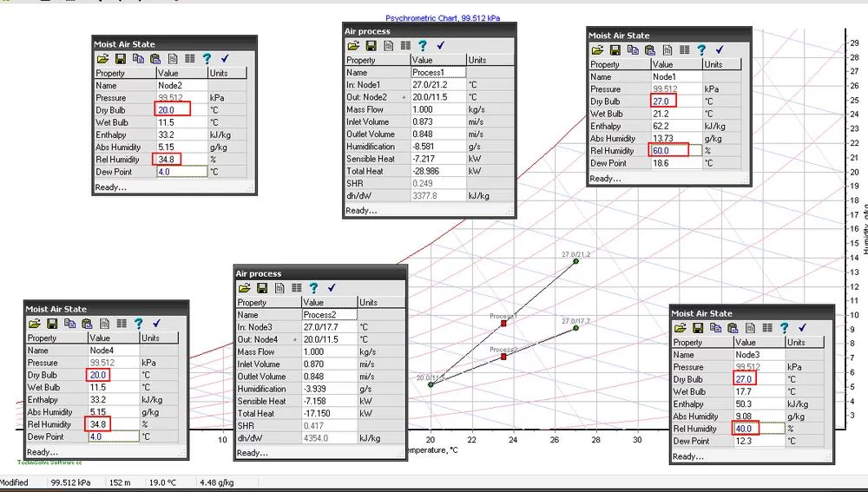Select green node 20.0/11.5 on chart
Image resolution: width=868 pixels, height=492 pixels.
click(431, 384)
